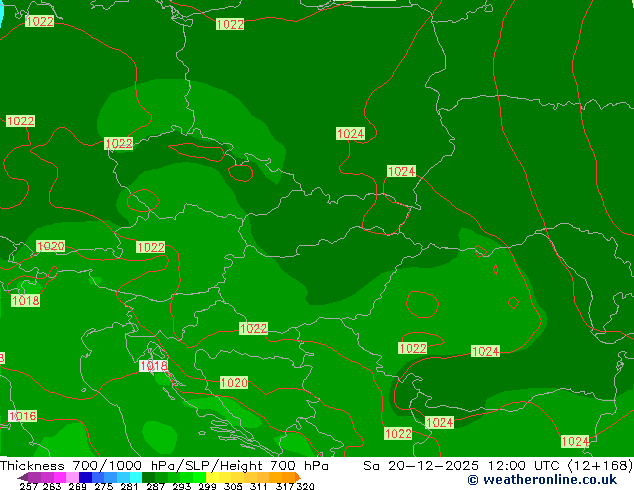Click the legend value 269
This screenshot has height=490, width=634.
click(78, 486)
